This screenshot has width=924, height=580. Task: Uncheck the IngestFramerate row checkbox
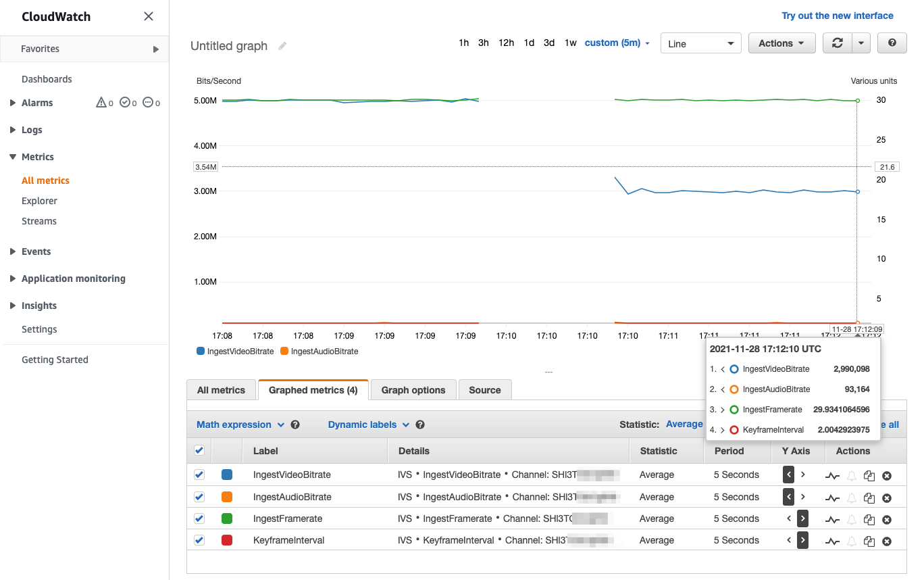[199, 518]
